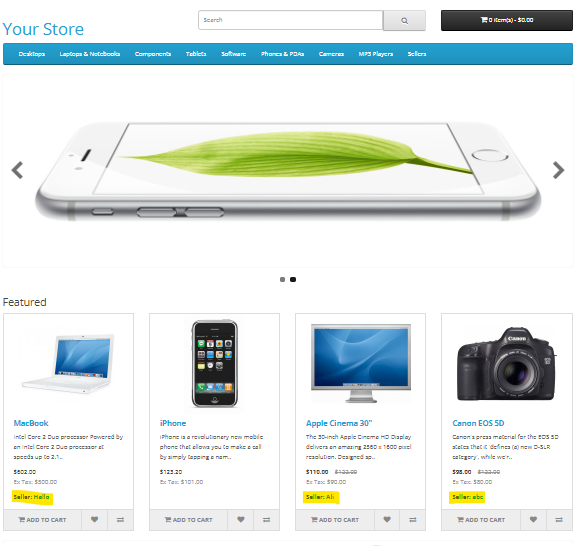576x546 pixels.
Task: Add Canon EOS 5D to wish list
Action: coord(533,520)
